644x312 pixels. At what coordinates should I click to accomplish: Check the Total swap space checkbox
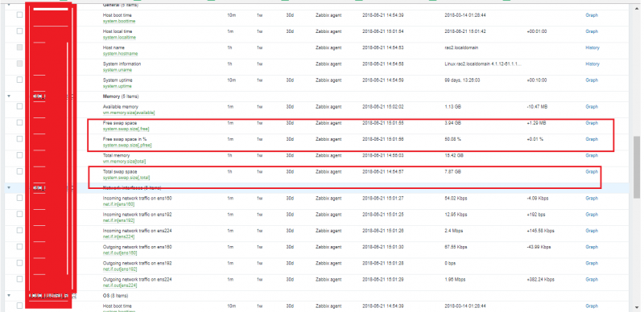19,171
